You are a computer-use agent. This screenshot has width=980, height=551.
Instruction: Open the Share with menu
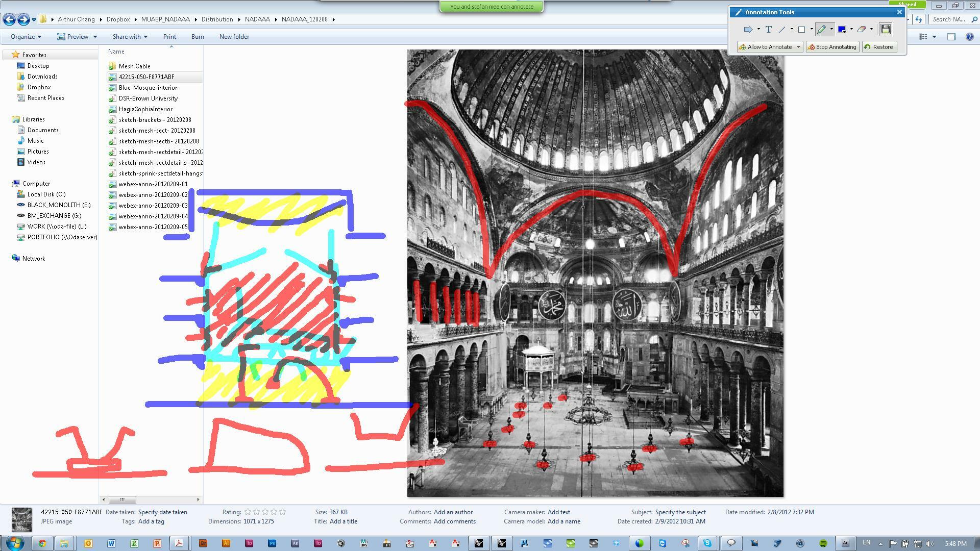click(130, 37)
